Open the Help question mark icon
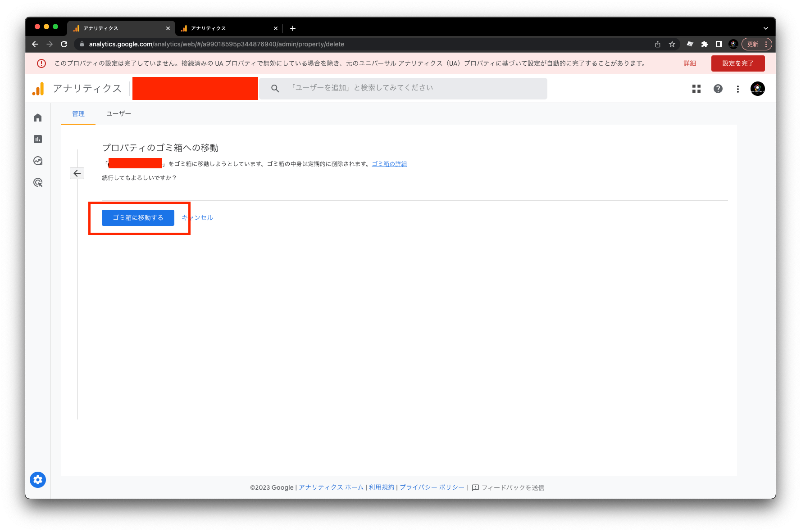 718,89
